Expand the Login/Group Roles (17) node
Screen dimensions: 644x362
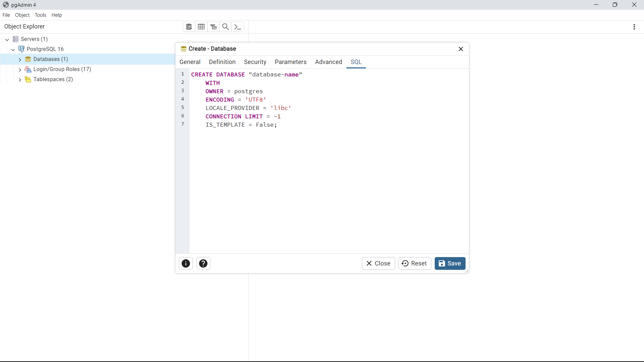(20, 70)
